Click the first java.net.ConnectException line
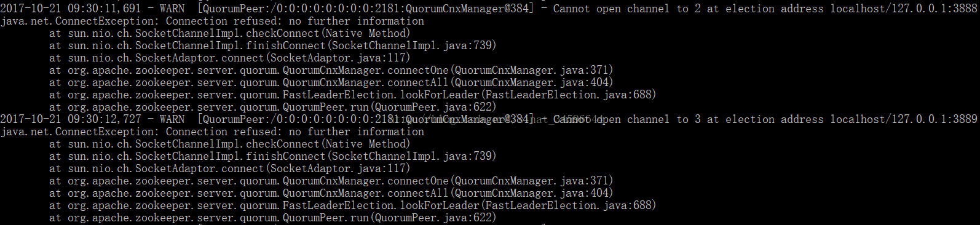980x225 pixels. pyautogui.click(x=212, y=21)
